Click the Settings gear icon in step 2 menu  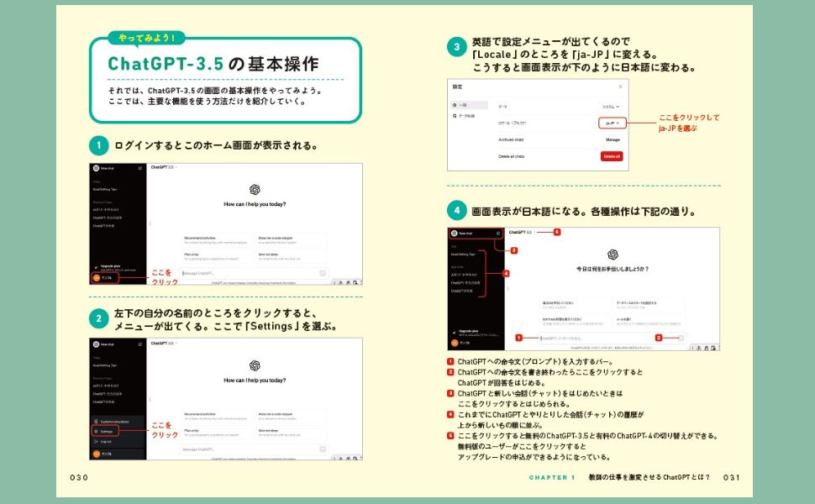pos(96,431)
